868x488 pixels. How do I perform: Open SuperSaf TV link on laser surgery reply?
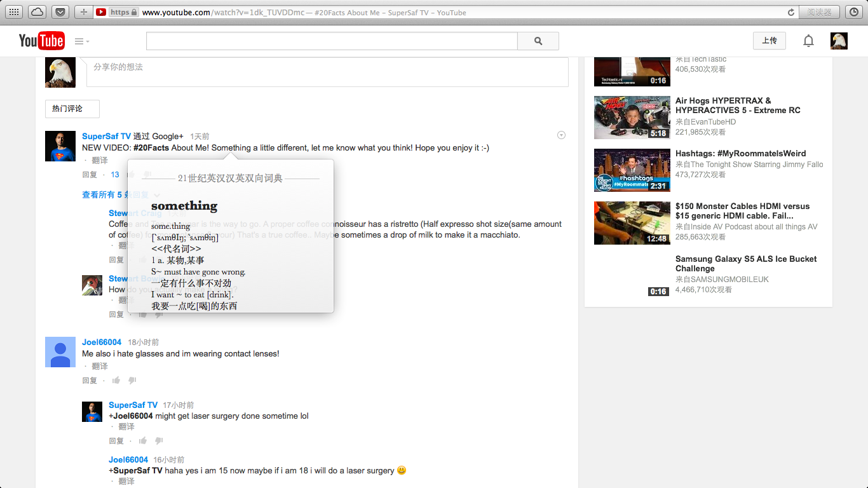pos(133,405)
